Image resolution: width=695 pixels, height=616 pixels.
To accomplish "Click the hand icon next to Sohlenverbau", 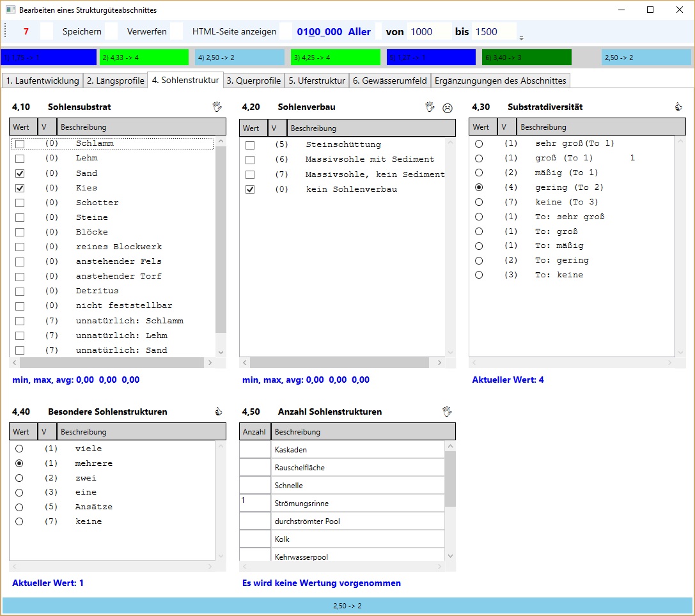I will pyautogui.click(x=430, y=107).
